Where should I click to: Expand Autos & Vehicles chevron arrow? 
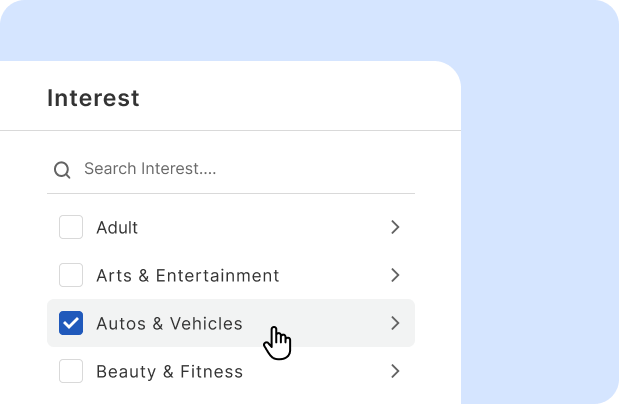tap(395, 323)
